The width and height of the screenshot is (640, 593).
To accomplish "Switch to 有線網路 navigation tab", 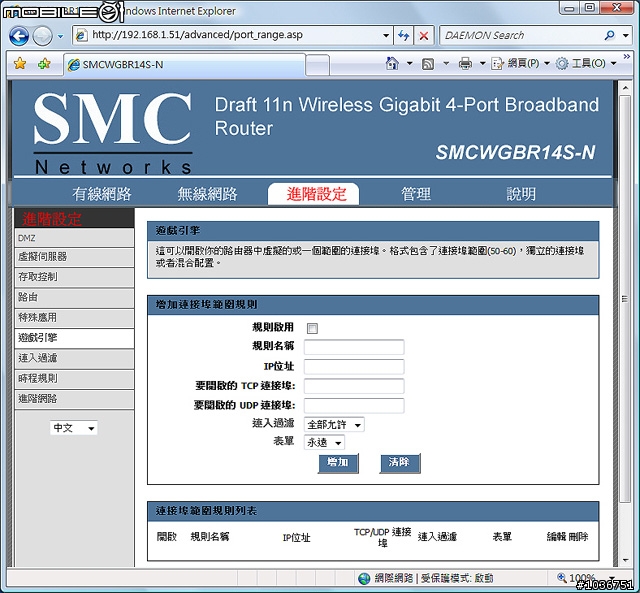I will tap(102, 194).
